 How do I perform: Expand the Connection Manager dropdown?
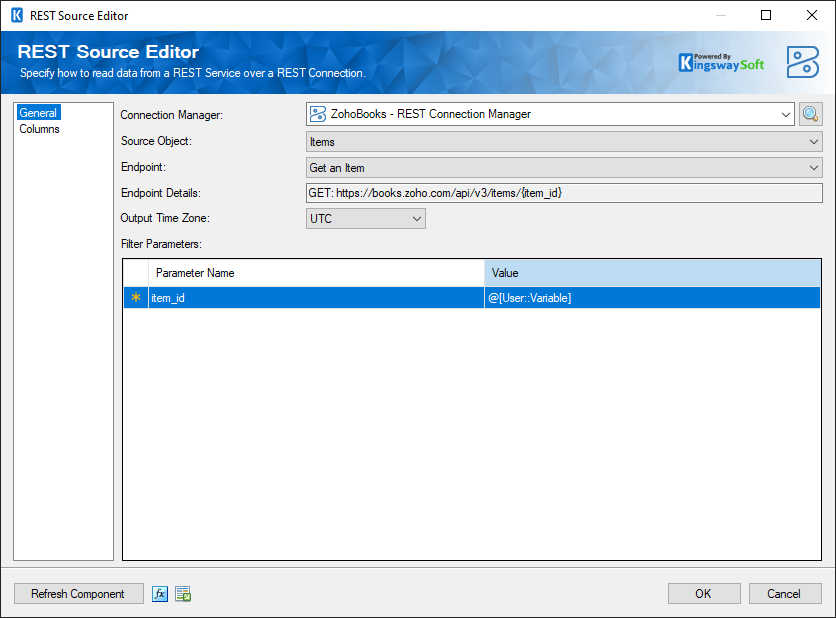pyautogui.click(x=785, y=114)
